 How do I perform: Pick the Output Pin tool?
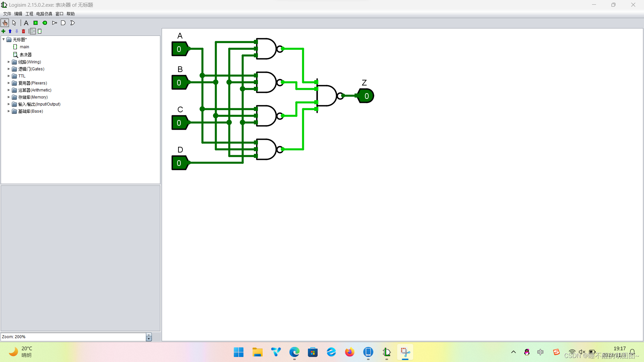[x=45, y=23]
